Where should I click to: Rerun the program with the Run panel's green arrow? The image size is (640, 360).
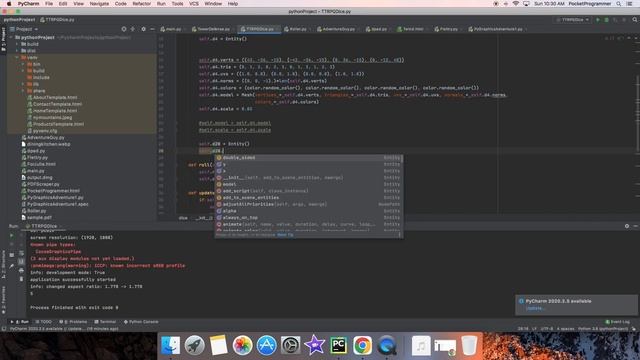point(11,236)
